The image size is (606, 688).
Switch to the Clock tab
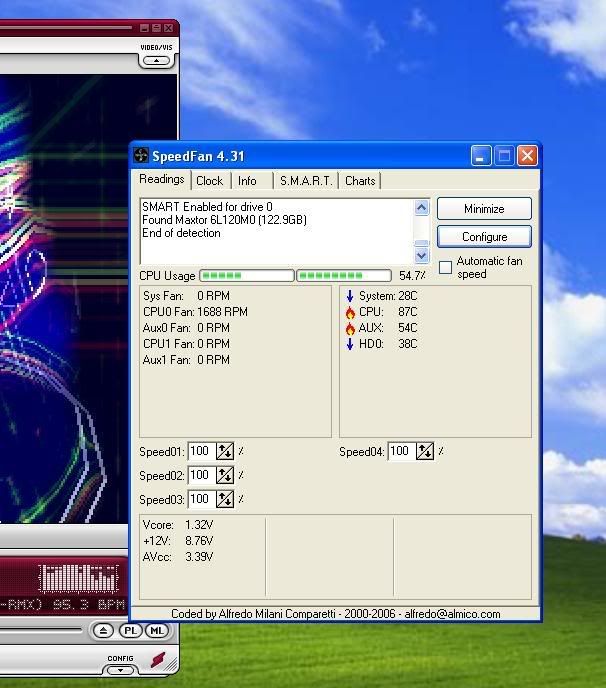click(210, 181)
